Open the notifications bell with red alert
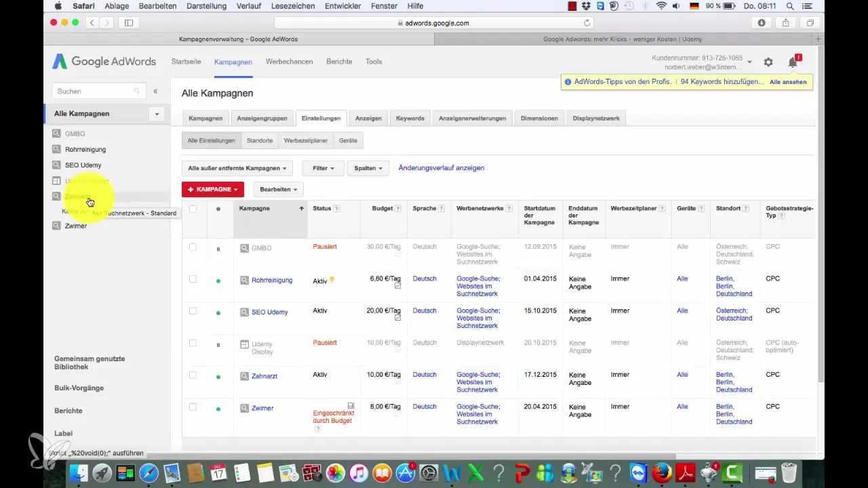Image resolution: width=868 pixels, height=488 pixels. tap(793, 62)
